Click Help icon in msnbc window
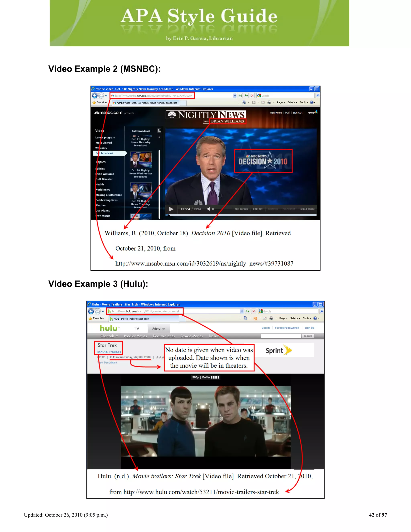411x532 pixels. (x=312, y=103)
